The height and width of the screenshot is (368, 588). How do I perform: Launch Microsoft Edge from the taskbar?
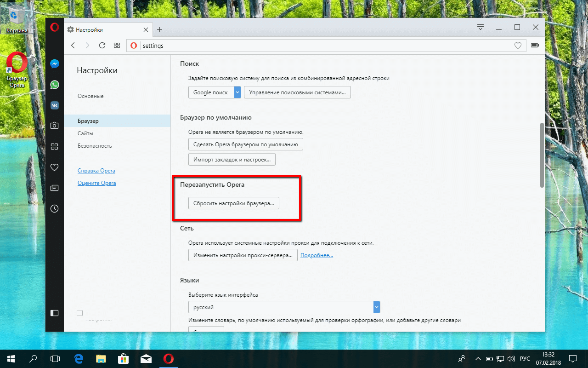coord(79,358)
